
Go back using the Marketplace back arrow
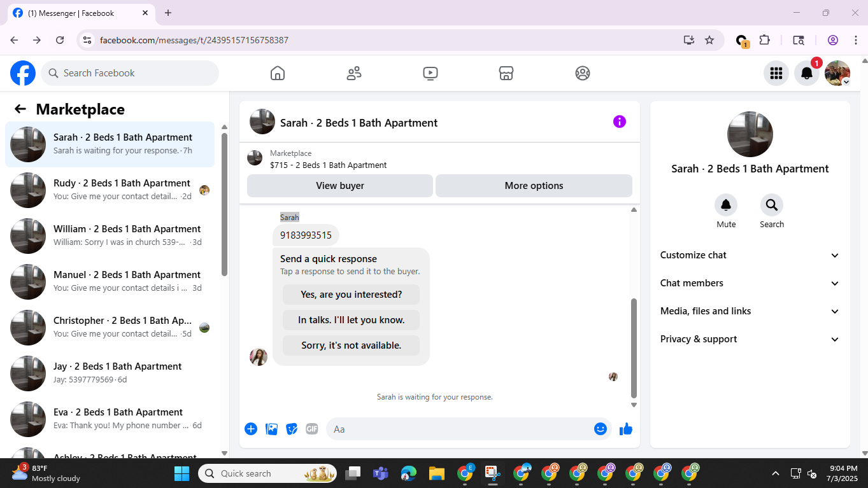click(x=20, y=109)
